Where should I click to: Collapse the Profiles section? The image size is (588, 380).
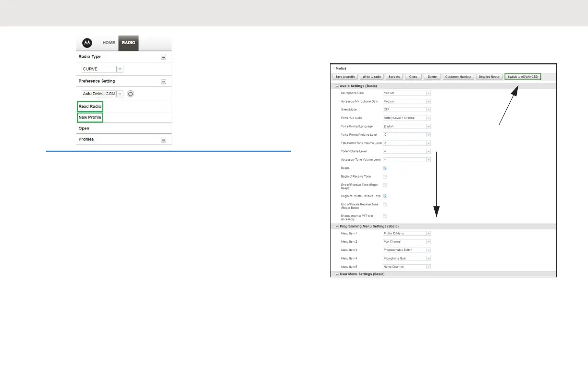click(x=163, y=140)
